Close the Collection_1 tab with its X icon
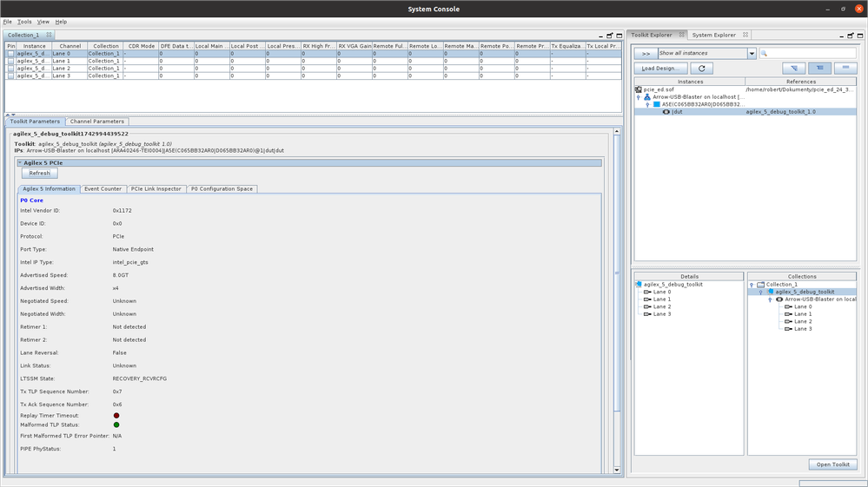Screen dimensions: 868x487 tap(49, 35)
